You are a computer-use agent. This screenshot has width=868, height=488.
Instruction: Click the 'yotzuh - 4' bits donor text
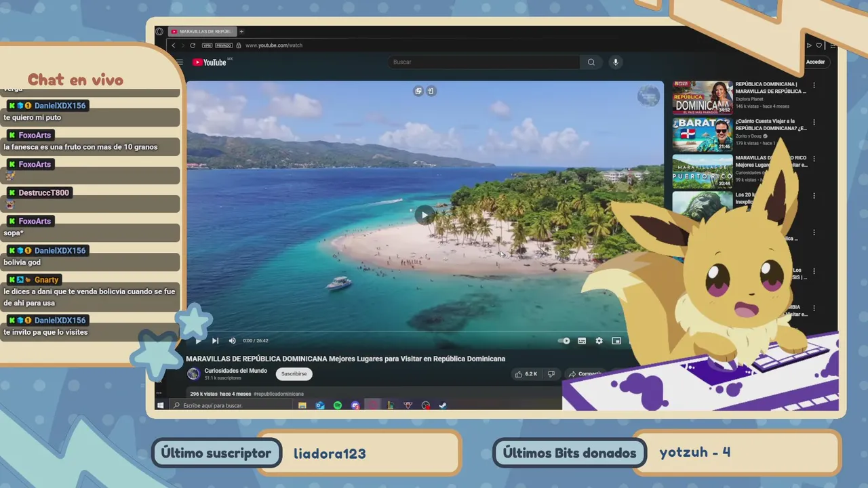click(695, 452)
